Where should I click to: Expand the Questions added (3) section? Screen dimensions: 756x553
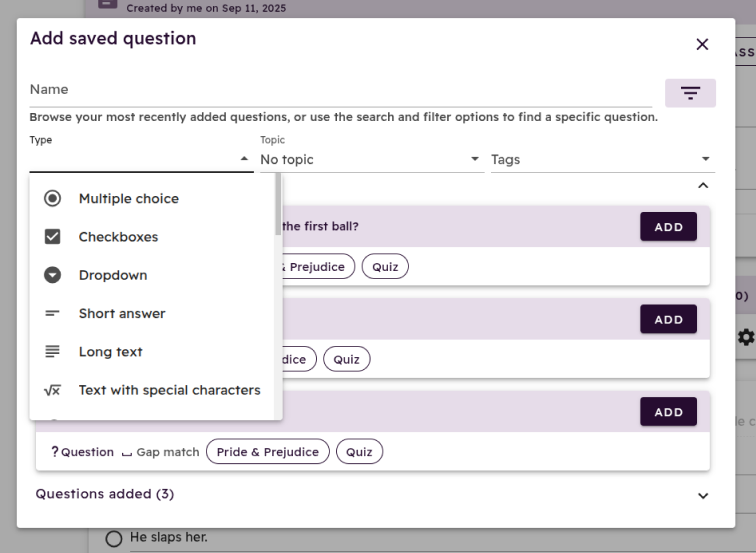[703, 496]
